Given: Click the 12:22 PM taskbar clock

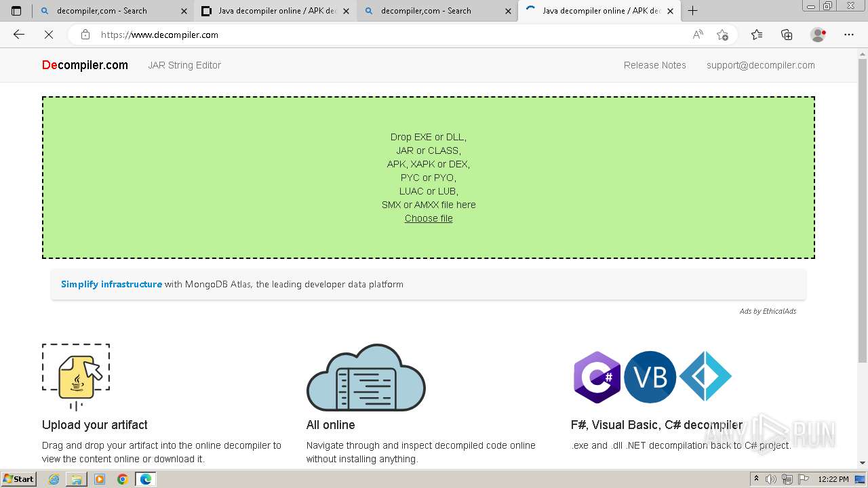Looking at the screenshot, I should pyautogui.click(x=833, y=479).
